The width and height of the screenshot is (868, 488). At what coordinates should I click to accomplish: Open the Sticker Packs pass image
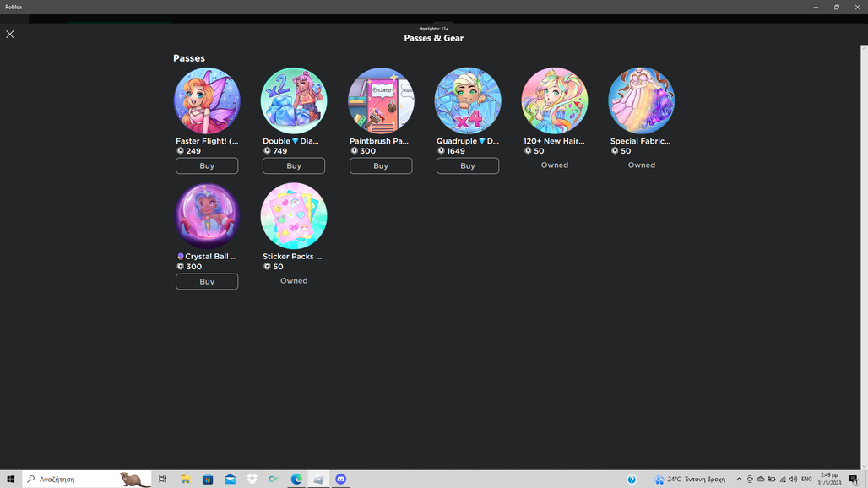[294, 216]
